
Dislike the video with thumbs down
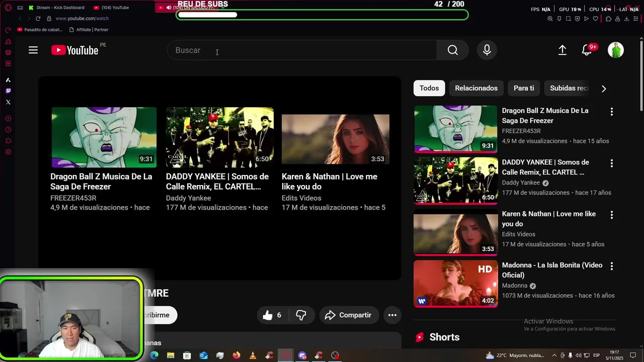pos(301,315)
